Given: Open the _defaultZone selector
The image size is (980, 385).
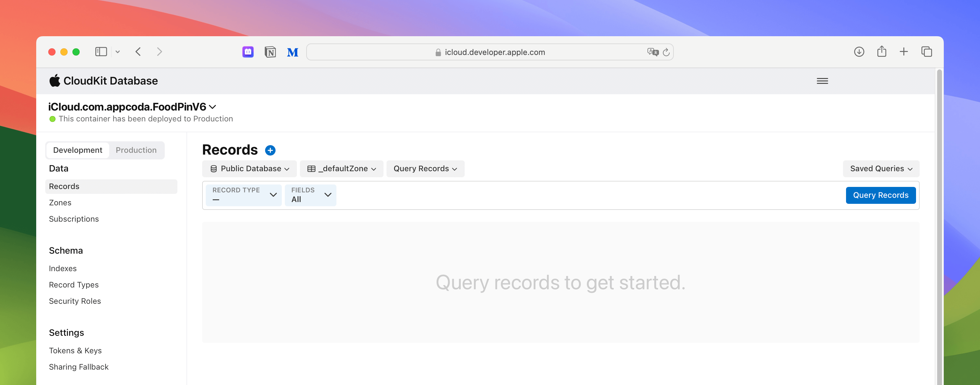Looking at the screenshot, I should tap(341, 169).
